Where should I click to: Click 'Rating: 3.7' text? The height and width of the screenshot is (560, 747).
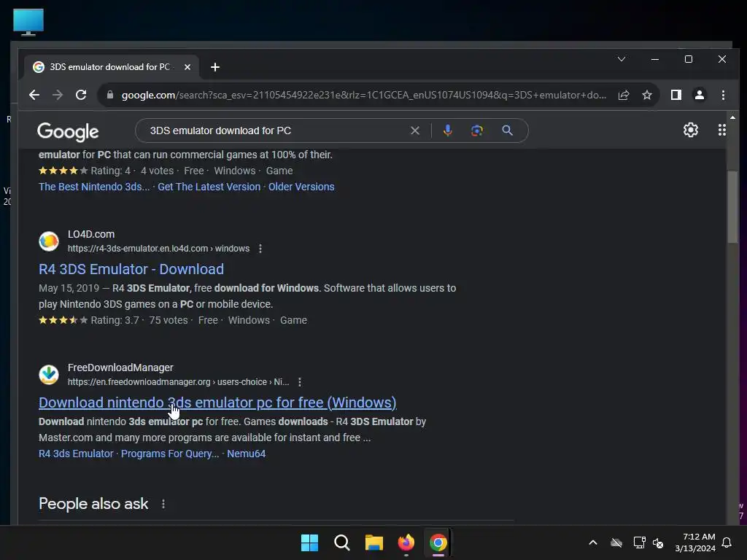115,320
